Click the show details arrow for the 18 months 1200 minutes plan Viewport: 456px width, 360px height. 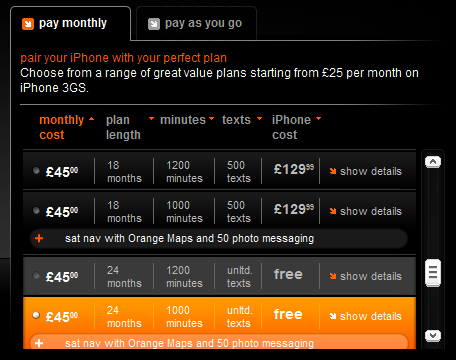333,171
